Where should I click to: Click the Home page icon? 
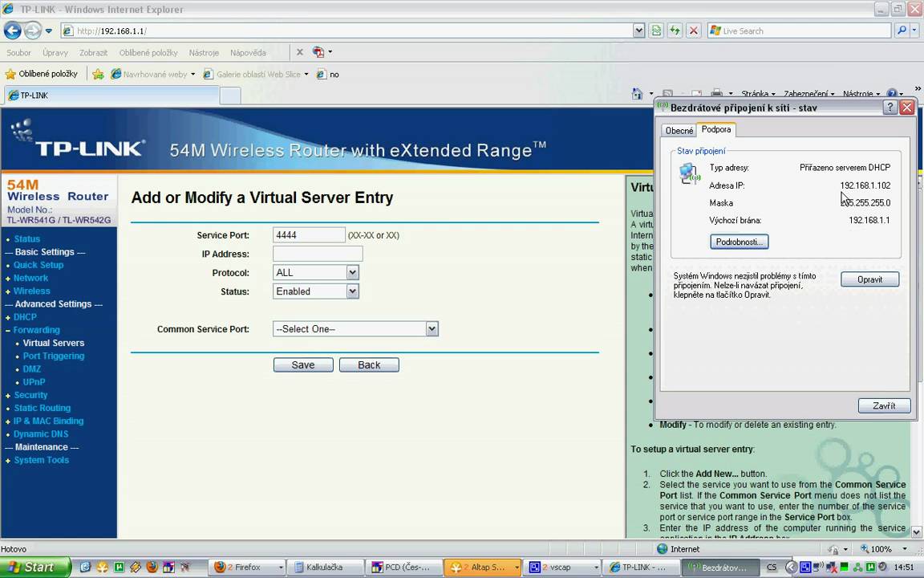[x=637, y=94]
